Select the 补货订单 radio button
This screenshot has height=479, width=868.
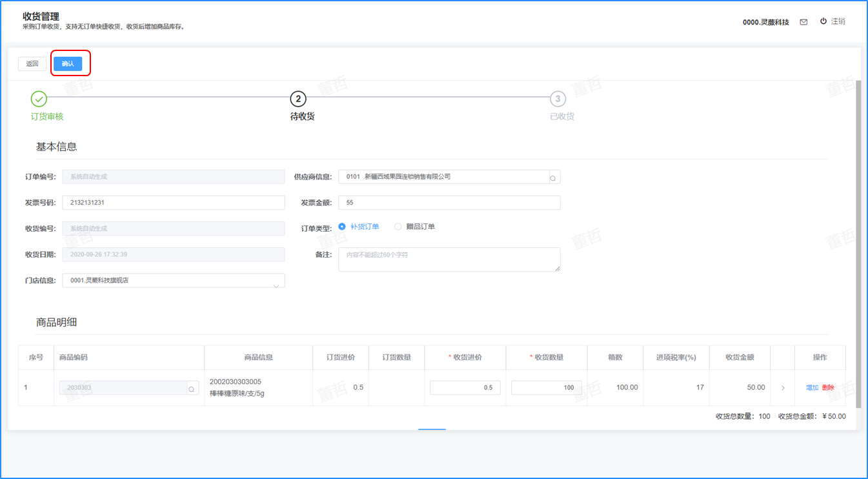[x=343, y=227]
